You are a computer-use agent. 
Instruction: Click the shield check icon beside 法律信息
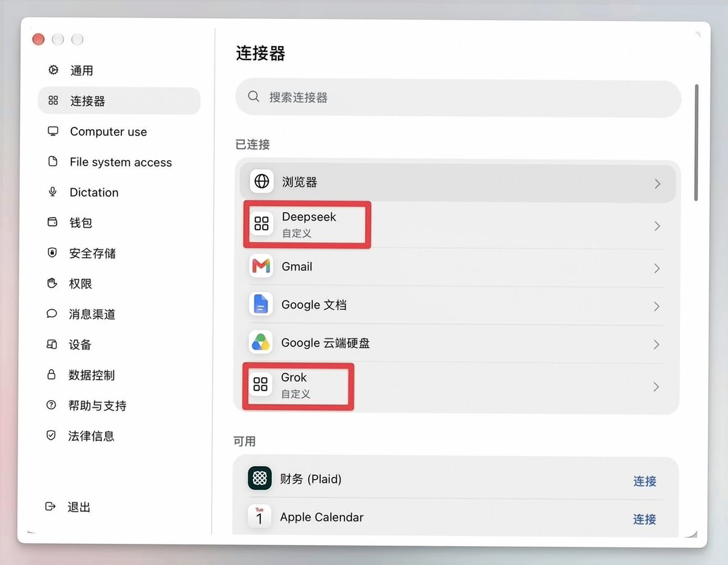52,435
